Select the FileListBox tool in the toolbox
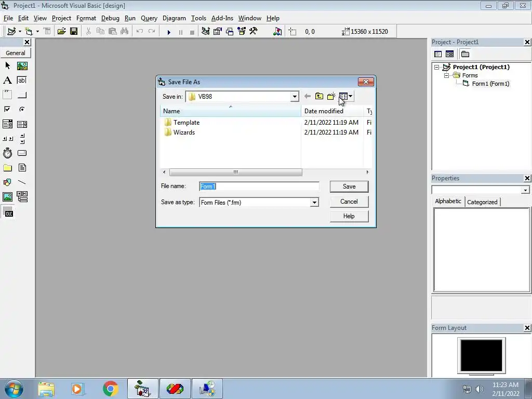This screenshot has height=399, width=532. click(x=22, y=168)
